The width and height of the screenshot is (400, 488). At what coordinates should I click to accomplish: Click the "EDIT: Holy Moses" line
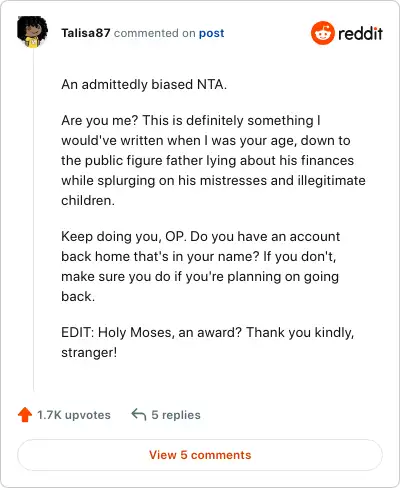pos(207,332)
